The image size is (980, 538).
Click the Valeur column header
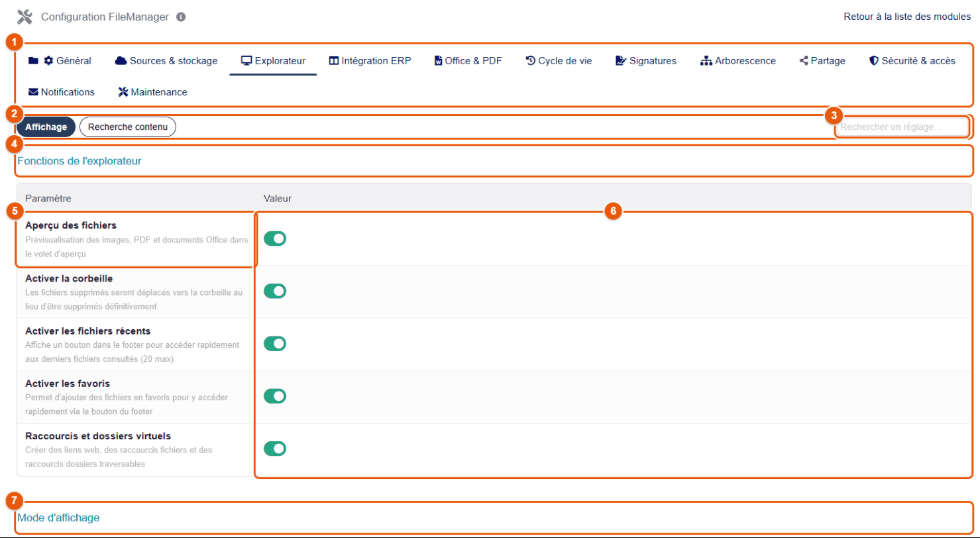click(278, 198)
